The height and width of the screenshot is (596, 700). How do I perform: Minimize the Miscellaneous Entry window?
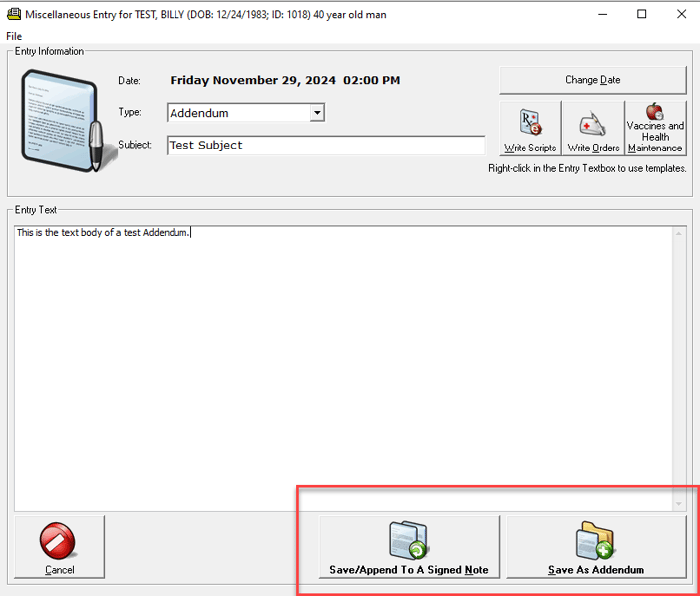point(596,14)
